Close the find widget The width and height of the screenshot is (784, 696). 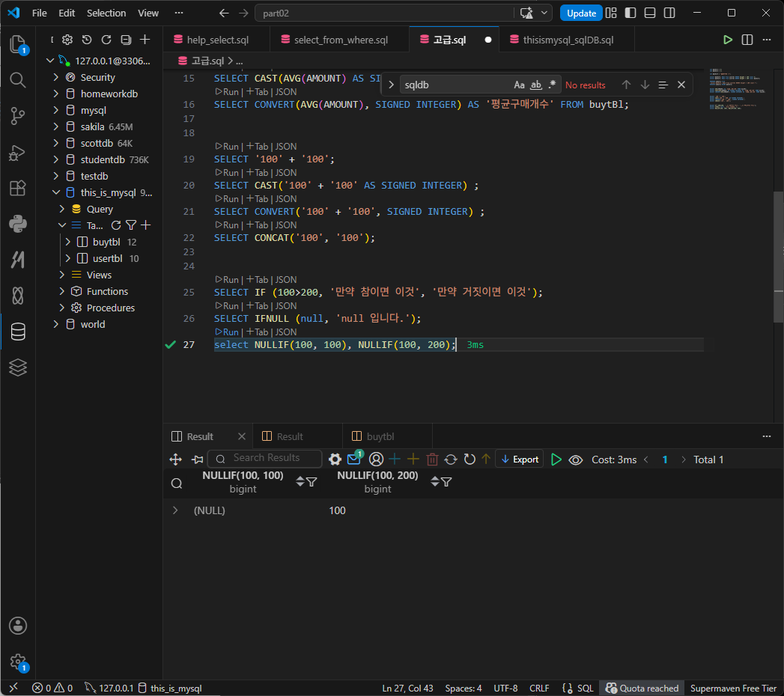(x=681, y=85)
